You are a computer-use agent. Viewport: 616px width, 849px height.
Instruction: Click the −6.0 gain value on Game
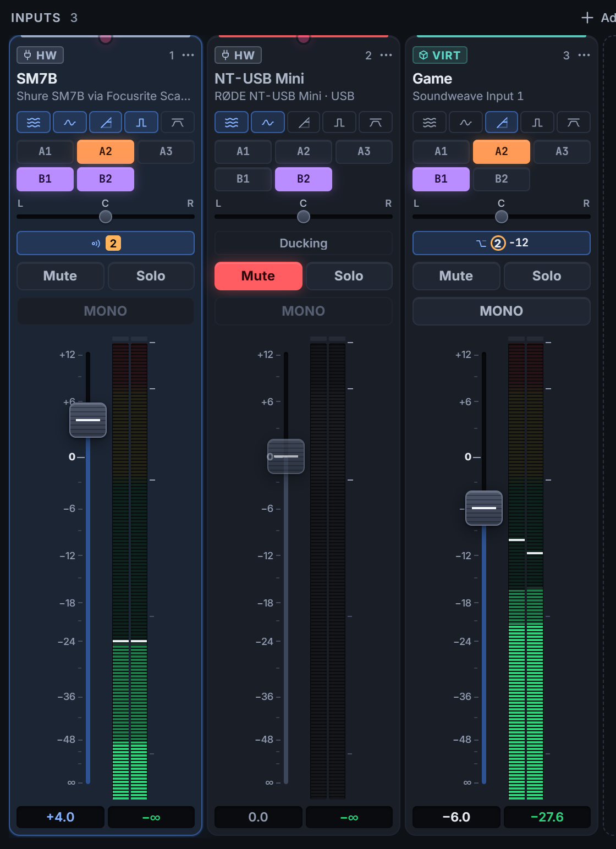[x=457, y=817]
